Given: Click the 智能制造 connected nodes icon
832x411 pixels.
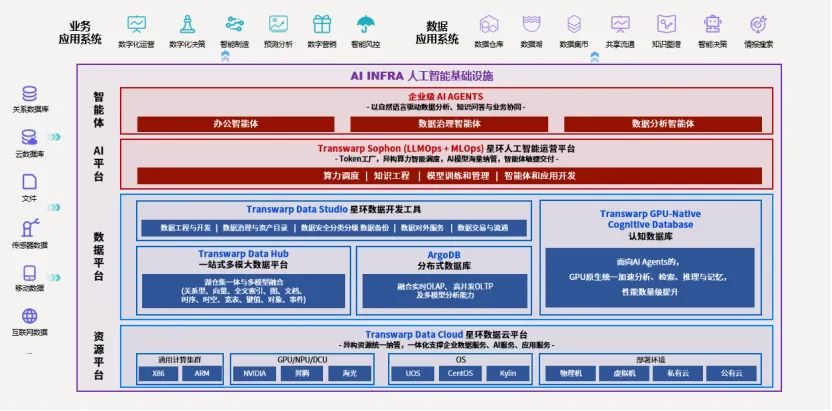Looking at the screenshot, I should pos(234,24).
